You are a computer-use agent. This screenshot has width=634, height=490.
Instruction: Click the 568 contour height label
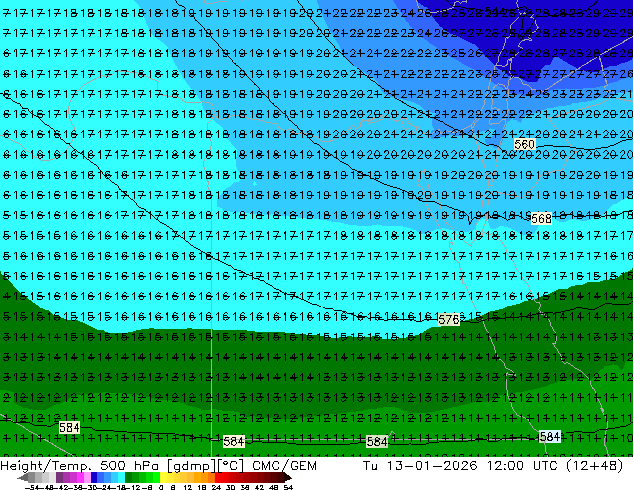point(541,219)
